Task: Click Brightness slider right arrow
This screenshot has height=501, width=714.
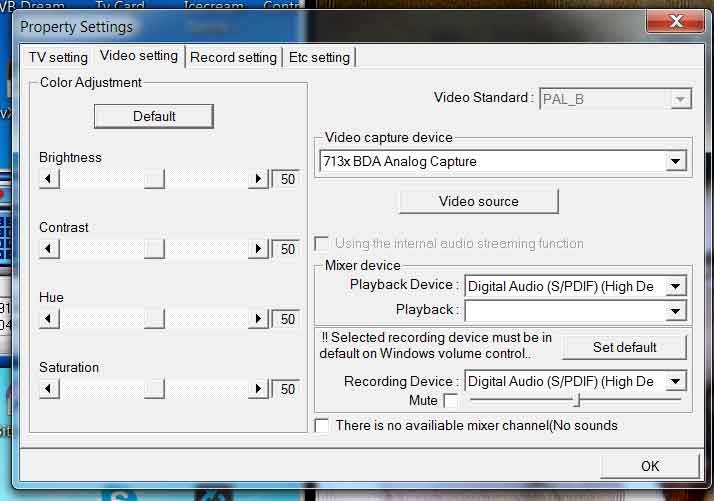Action: pyautogui.click(x=259, y=179)
